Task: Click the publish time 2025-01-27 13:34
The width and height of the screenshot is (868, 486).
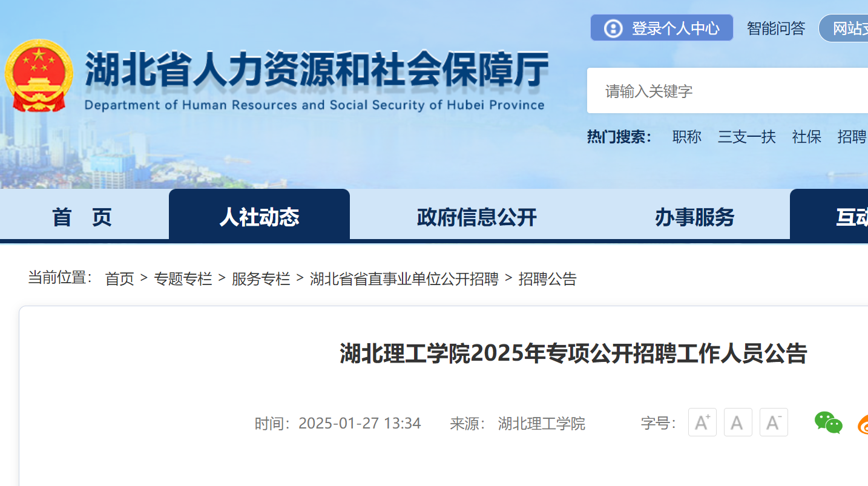Action: [360, 423]
